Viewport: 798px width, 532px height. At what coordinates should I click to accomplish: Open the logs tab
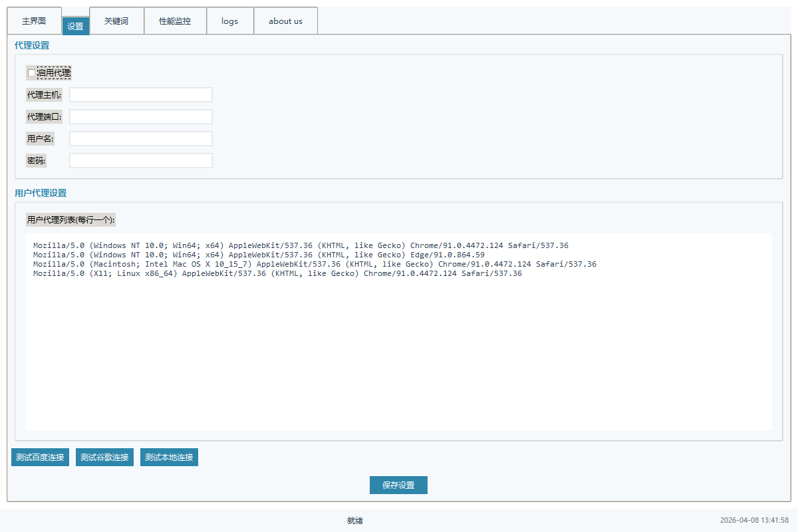pyautogui.click(x=229, y=21)
